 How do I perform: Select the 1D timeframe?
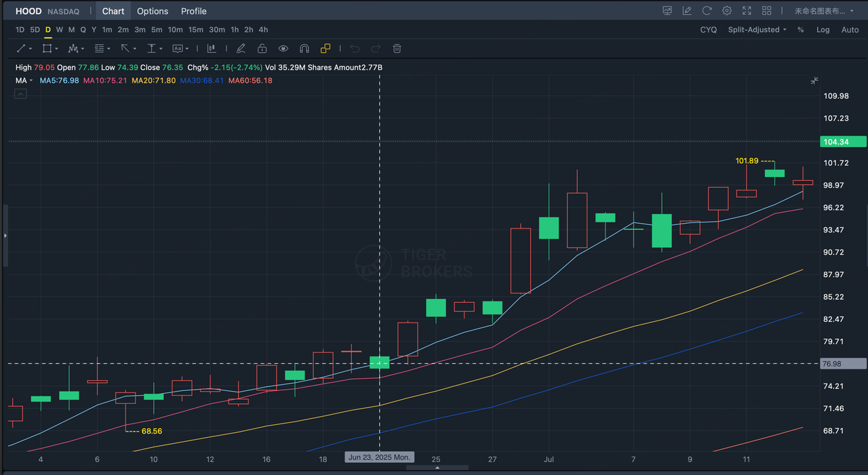point(20,30)
